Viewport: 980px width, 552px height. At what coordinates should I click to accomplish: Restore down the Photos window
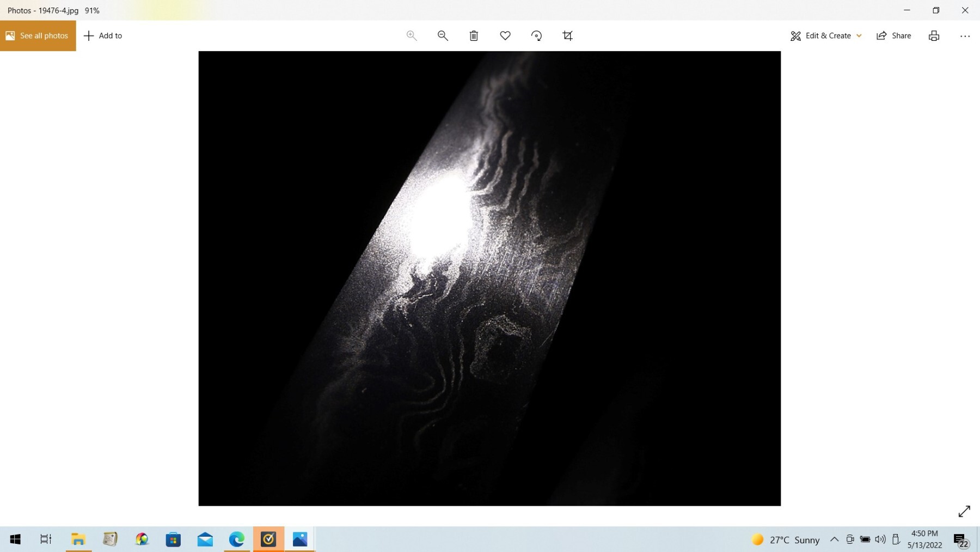[x=936, y=10]
